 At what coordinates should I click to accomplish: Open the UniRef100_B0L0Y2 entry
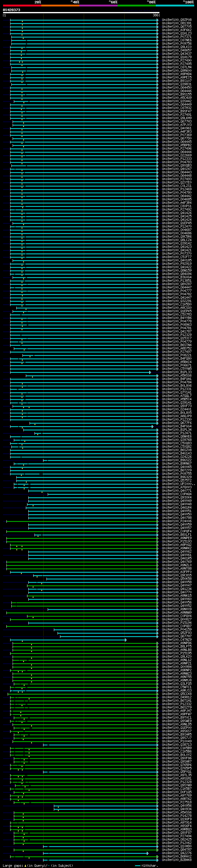(x=177, y=755)
